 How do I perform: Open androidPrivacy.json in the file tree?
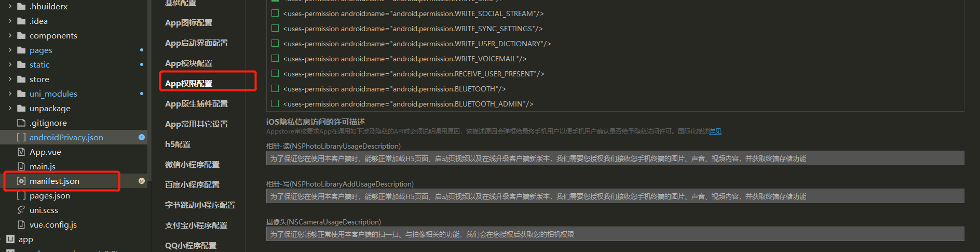pos(66,137)
